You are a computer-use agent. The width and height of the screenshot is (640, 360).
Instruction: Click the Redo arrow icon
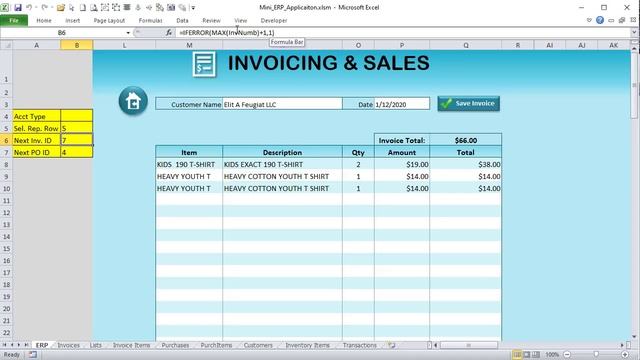(x=44, y=7)
